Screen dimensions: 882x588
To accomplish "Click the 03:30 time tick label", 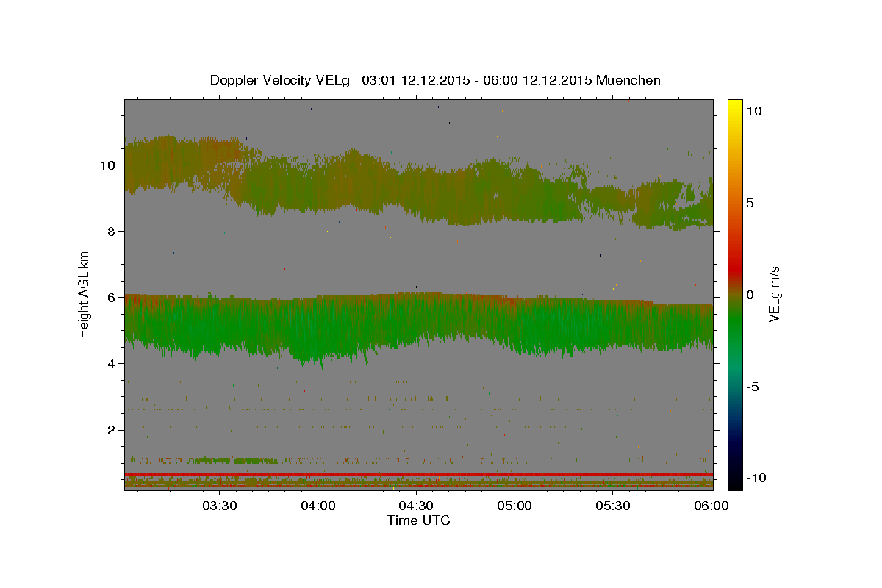I will 220,506.
